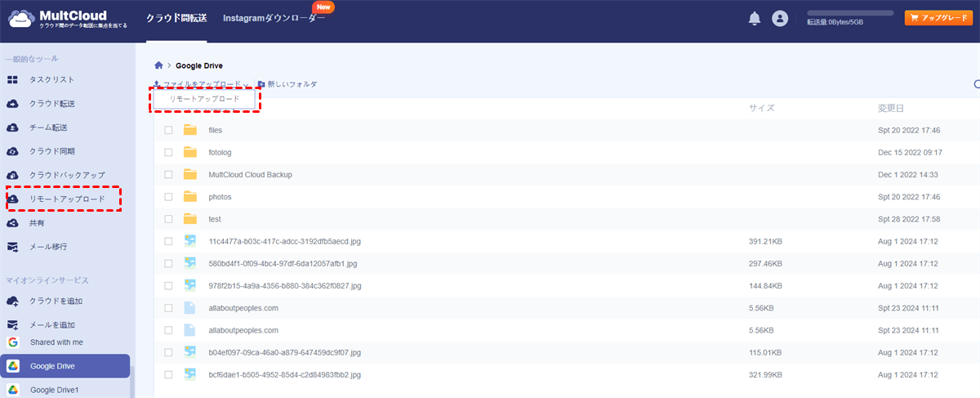980x398 pixels.
Task: Switch to Instagramダウンローダー tab
Action: click(274, 18)
